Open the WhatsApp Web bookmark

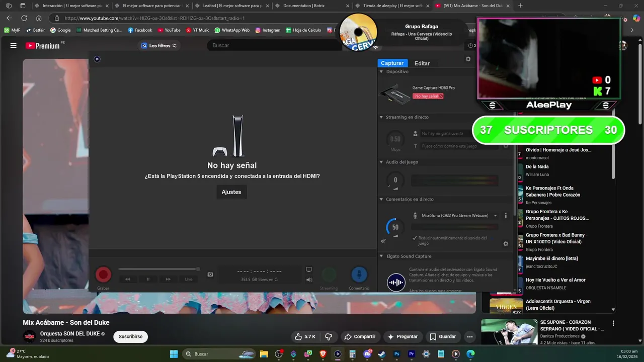232,30
